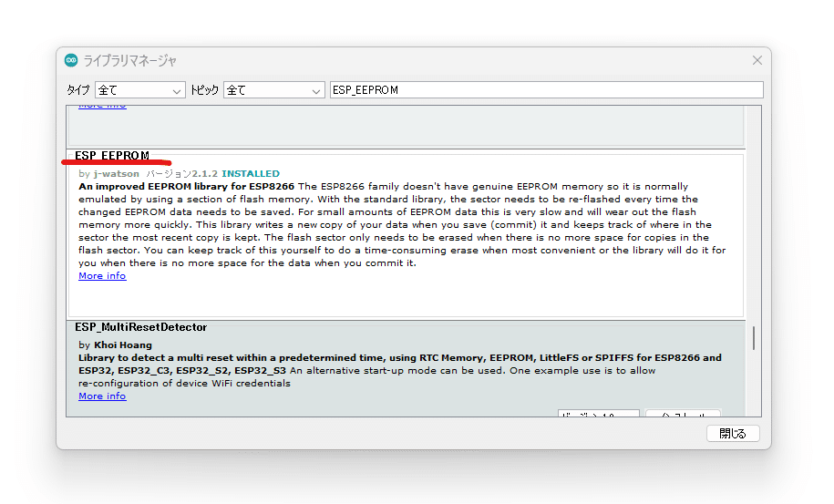Viewport: 834px width, 504px height.
Task: Click the INSTALLED status label
Action: pos(251,174)
